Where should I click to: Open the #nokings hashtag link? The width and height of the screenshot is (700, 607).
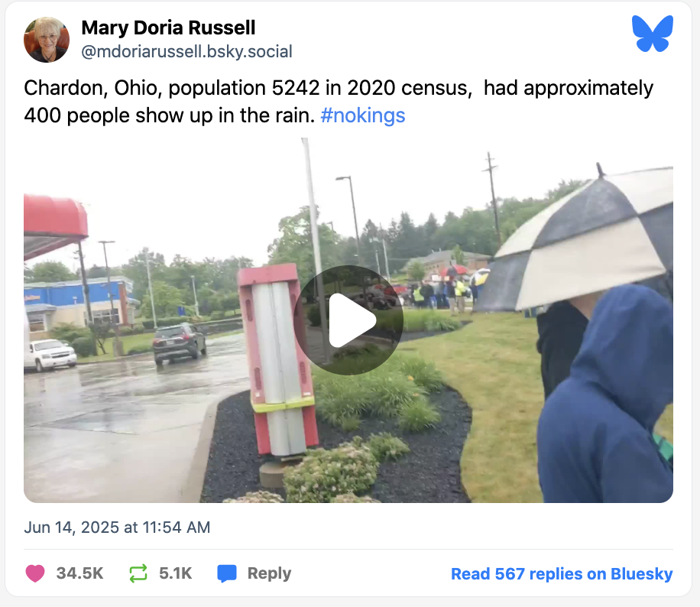pyautogui.click(x=362, y=115)
